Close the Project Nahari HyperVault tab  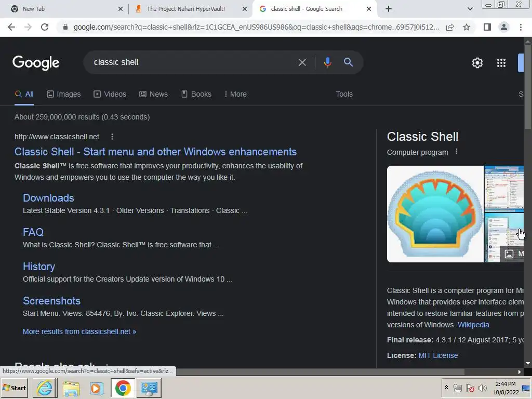(245, 9)
